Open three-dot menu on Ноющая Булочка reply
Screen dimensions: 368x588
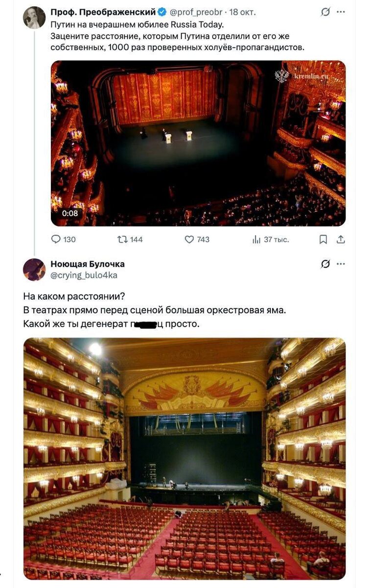pos(341,264)
